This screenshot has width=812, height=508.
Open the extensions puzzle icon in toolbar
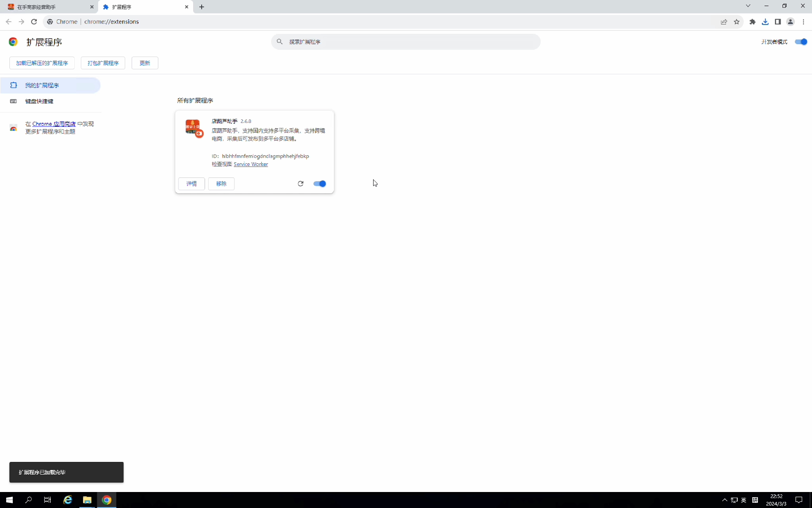click(752, 22)
